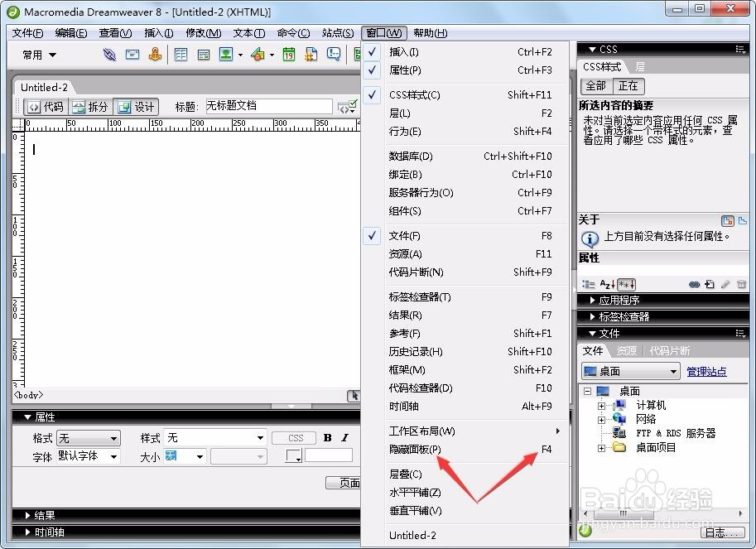The height and width of the screenshot is (549, 756).
Task: Open the 文件(F) menu in menu bar
Action: coord(27,33)
